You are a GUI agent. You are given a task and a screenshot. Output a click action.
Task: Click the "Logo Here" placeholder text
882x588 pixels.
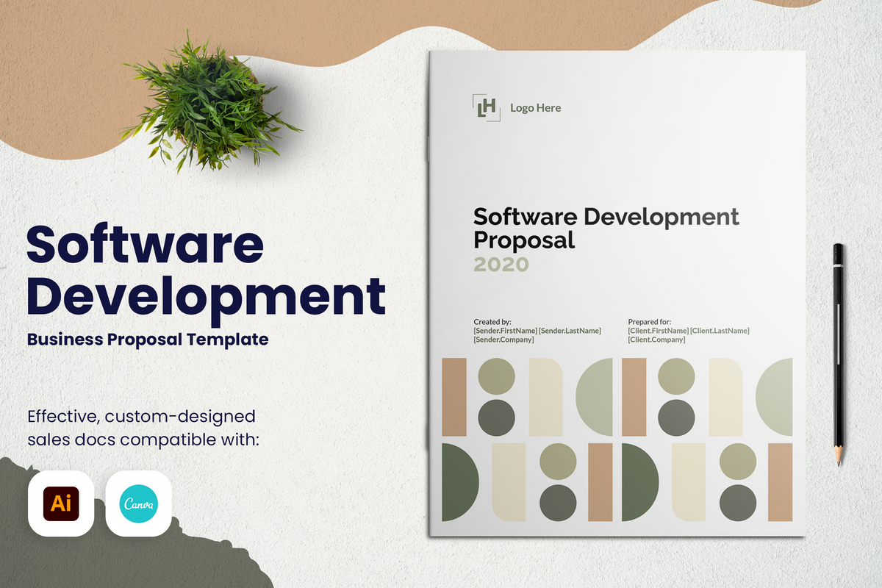(x=535, y=108)
